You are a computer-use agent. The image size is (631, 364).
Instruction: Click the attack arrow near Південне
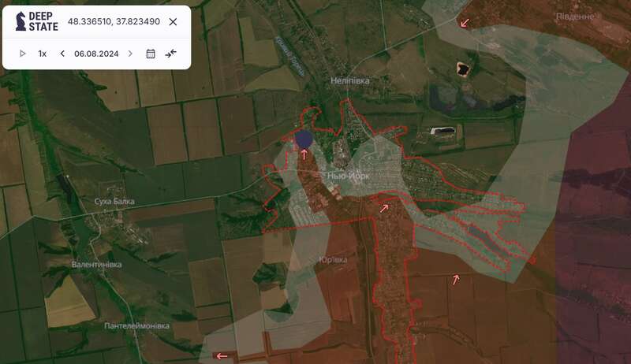[x=465, y=23]
